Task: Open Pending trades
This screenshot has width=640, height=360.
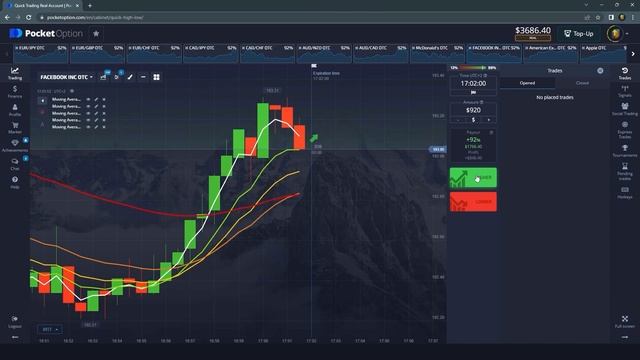Action: pyautogui.click(x=624, y=171)
